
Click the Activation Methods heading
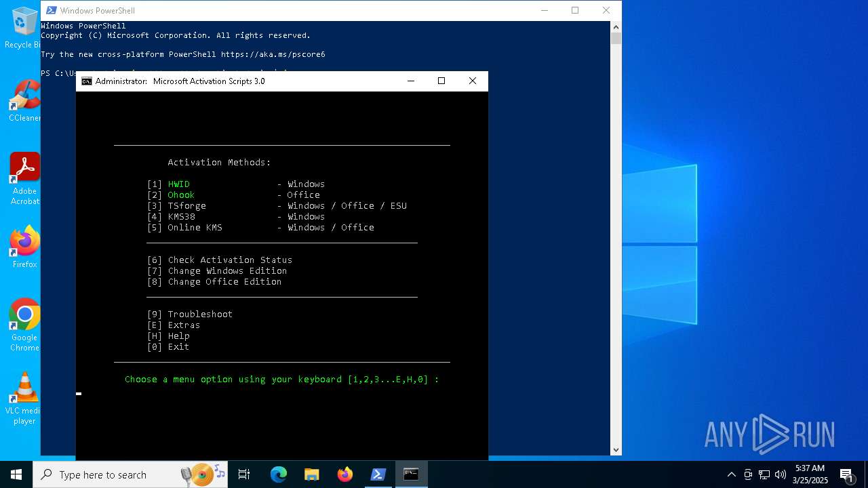tap(219, 163)
